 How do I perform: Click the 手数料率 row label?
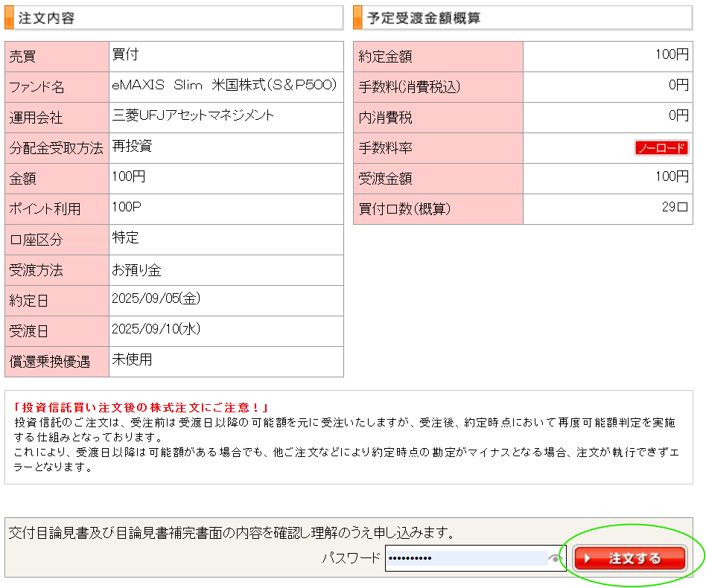(x=386, y=148)
